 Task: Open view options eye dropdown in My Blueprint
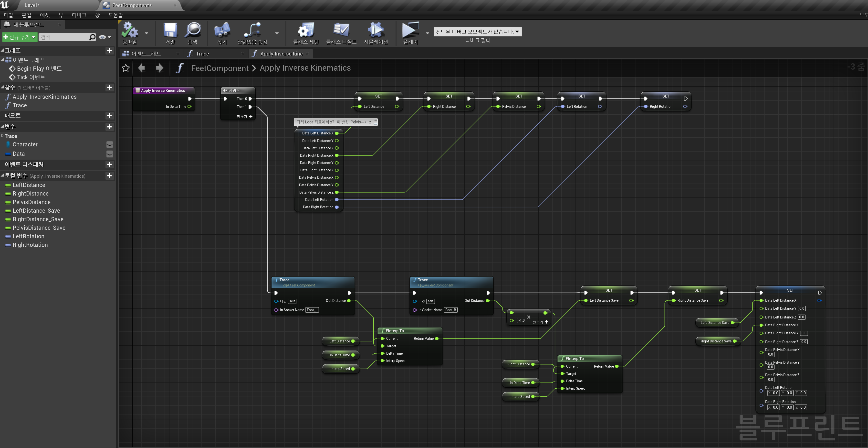(x=105, y=37)
